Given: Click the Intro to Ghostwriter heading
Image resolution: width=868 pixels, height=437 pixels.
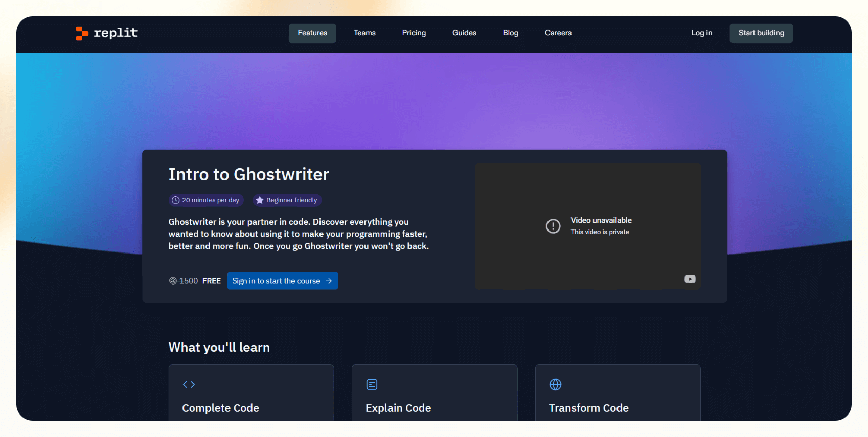Looking at the screenshot, I should 249,175.
